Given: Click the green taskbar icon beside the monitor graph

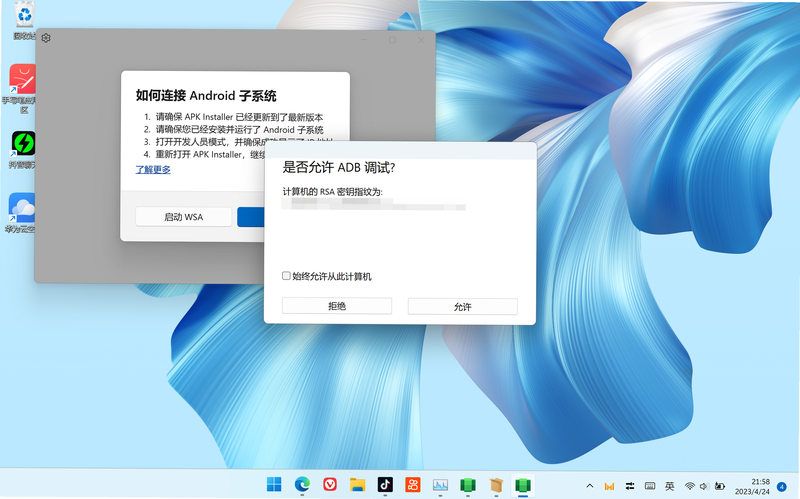Looking at the screenshot, I should [468, 484].
